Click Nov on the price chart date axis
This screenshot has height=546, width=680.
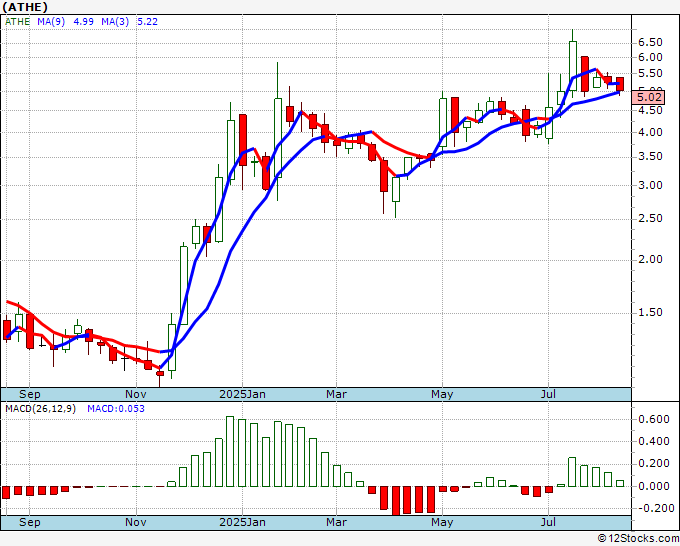pos(136,394)
